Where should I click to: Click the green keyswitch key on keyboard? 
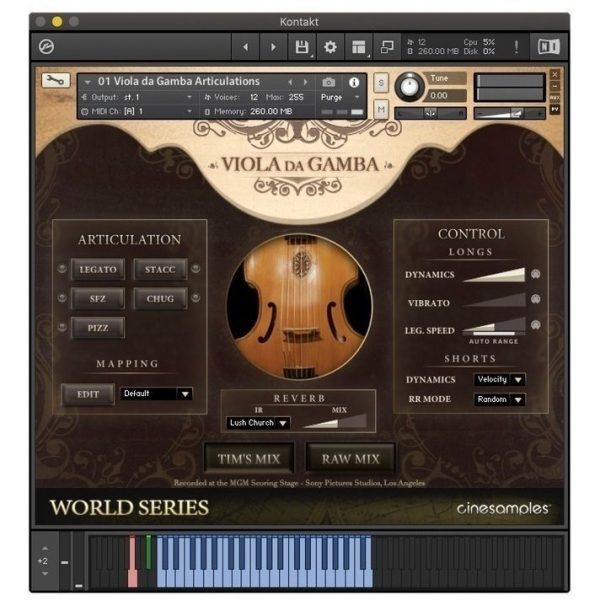(148, 552)
